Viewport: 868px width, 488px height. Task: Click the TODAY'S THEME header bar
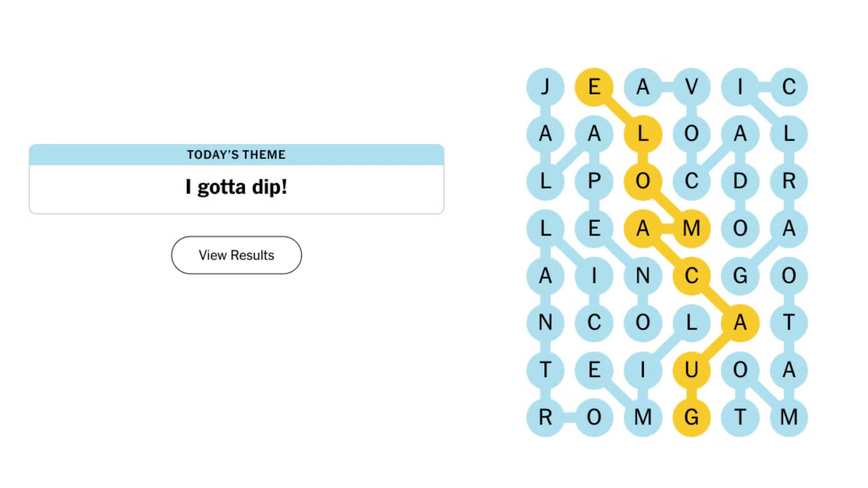[x=236, y=155]
